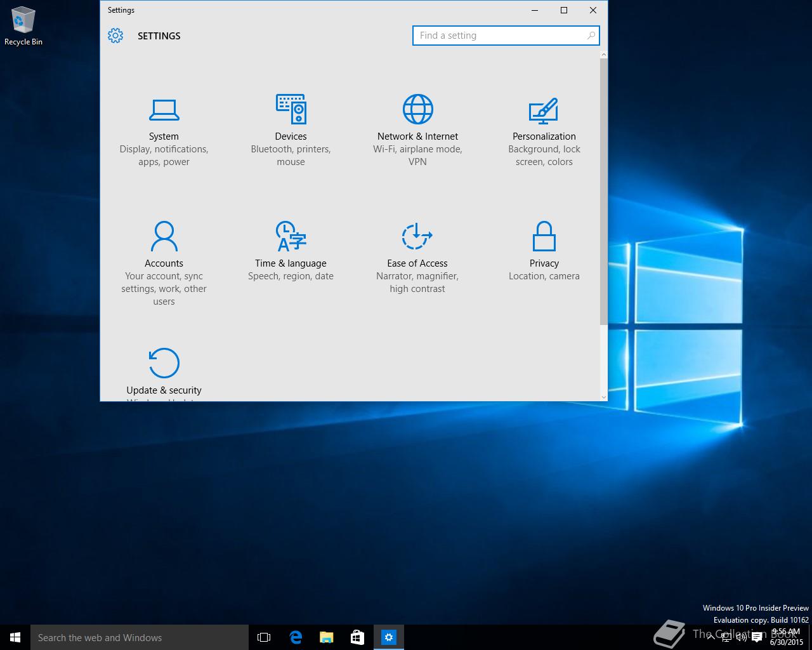Image resolution: width=812 pixels, height=650 pixels.
Task: Click the "Bluetooth, printers, mouse" description
Action: 291,156
